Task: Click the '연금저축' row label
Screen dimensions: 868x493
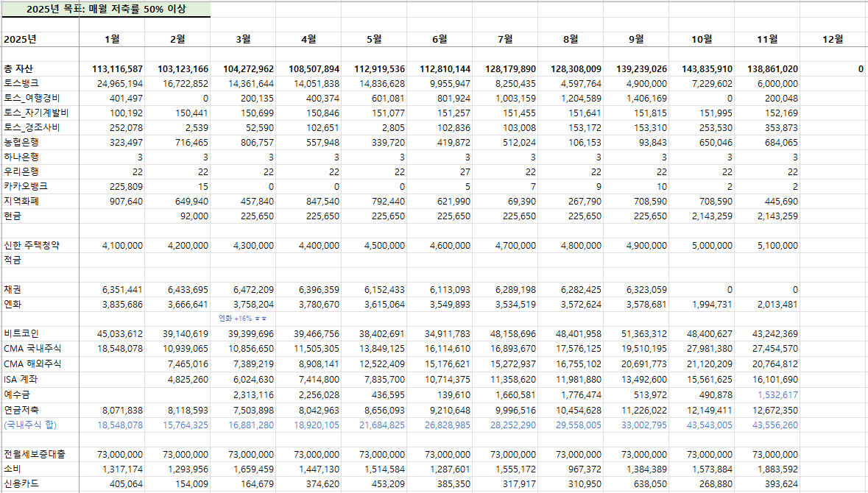Action: tap(21, 410)
